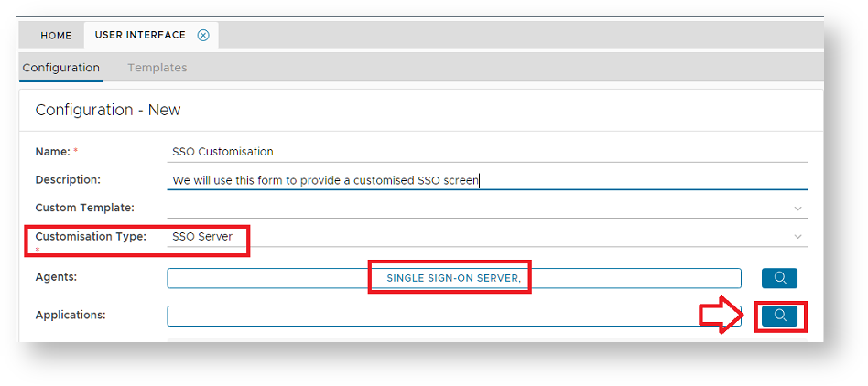Click the Configuration - New heading
The image size is (868, 386).
108,110
